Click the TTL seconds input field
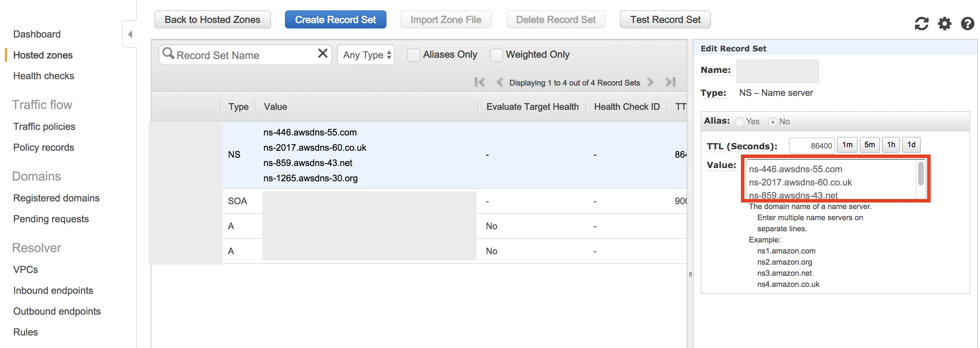Image resolution: width=980 pixels, height=348 pixels. pyautogui.click(x=811, y=146)
